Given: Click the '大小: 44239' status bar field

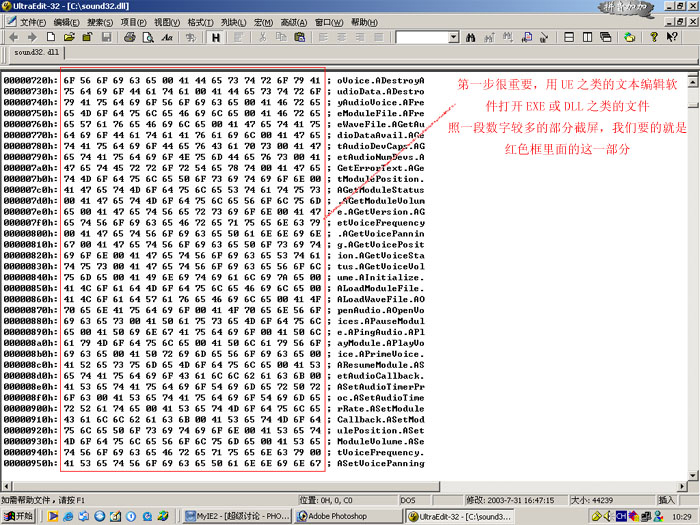Looking at the screenshot, I should [x=612, y=500].
